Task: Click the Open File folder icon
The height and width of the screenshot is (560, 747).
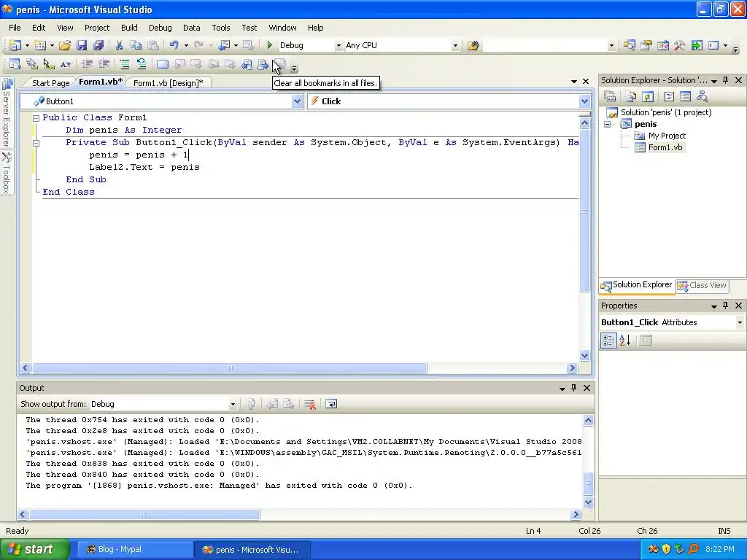Action: coord(65,45)
